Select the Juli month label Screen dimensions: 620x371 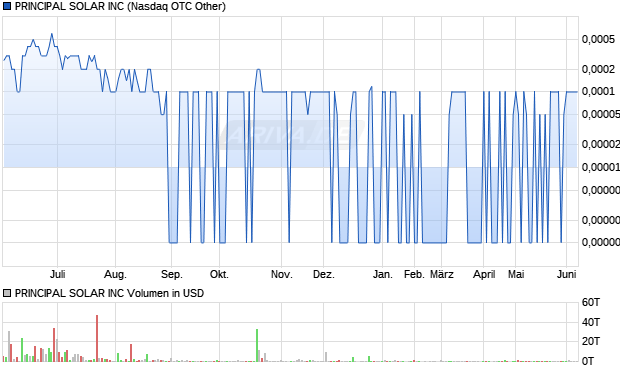pyautogui.click(x=58, y=274)
